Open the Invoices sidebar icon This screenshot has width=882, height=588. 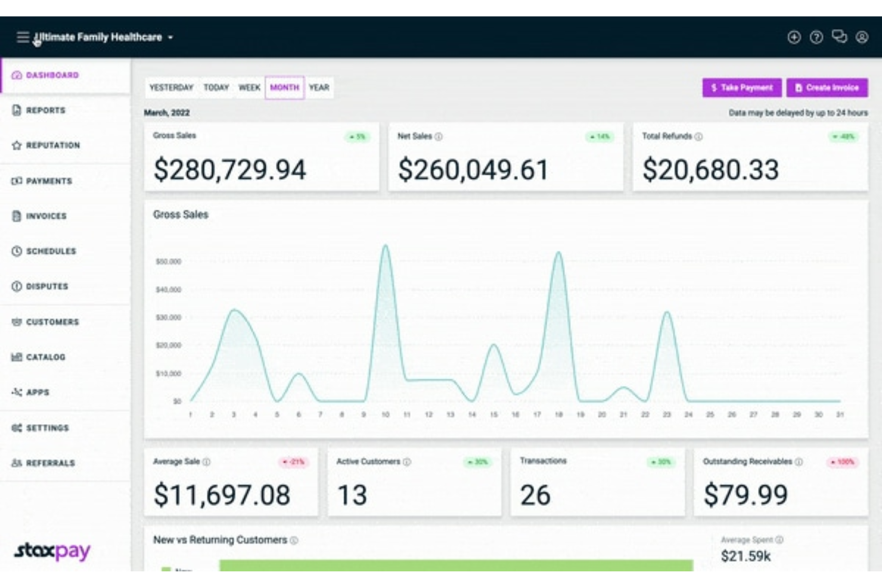pyautogui.click(x=16, y=216)
